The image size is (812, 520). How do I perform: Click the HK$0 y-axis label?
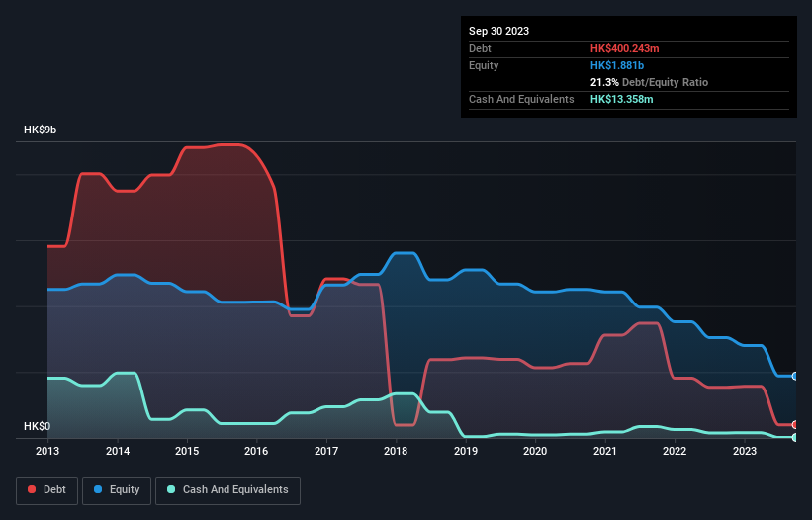tap(38, 426)
